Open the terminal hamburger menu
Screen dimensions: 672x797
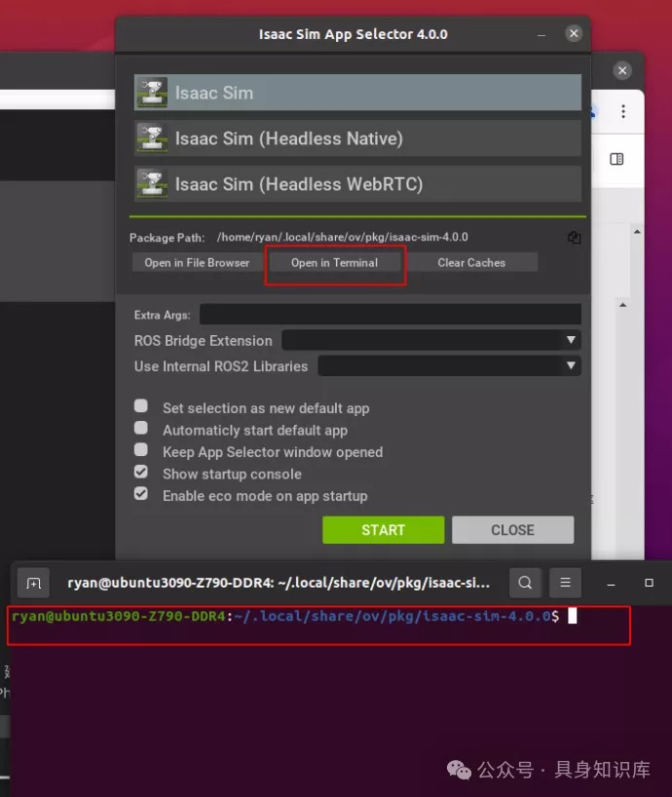[564, 584]
